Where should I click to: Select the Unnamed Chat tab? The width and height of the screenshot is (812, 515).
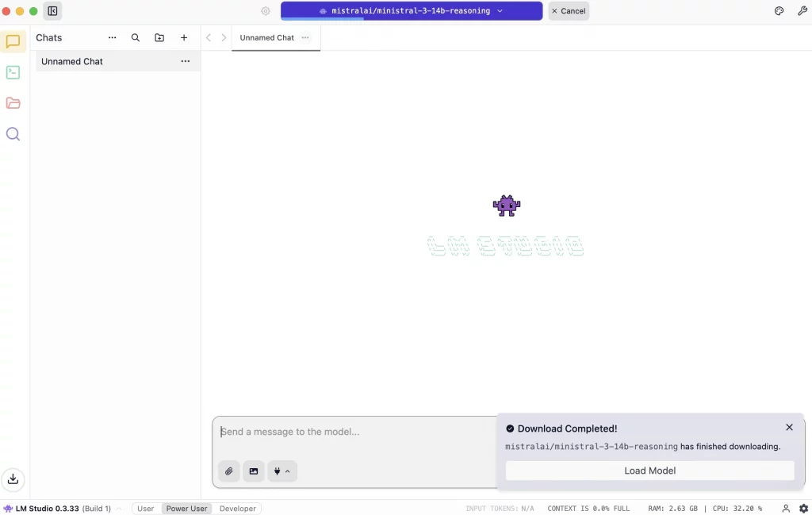pyautogui.click(x=266, y=37)
